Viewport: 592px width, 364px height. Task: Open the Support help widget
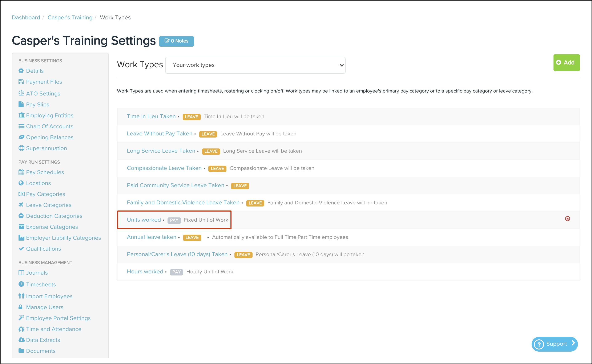tap(555, 344)
